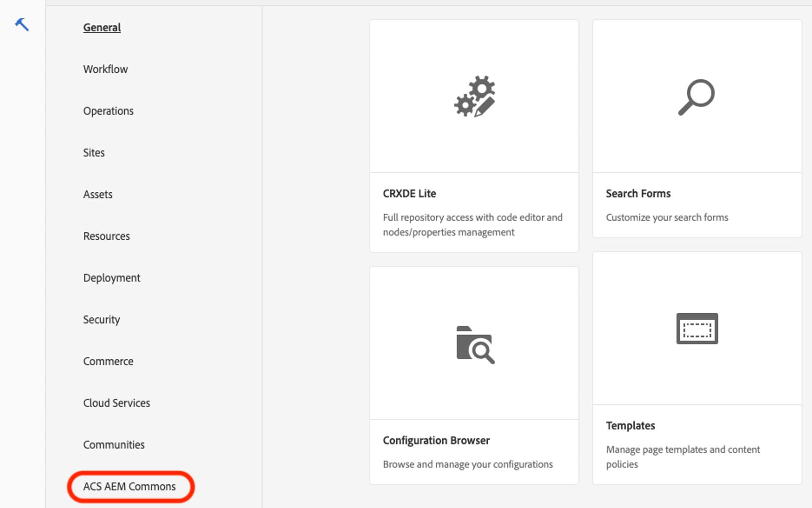Open CRXDE Lite via its gears-and-pencil icon
Screen dimensions: 812x508
click(x=474, y=97)
